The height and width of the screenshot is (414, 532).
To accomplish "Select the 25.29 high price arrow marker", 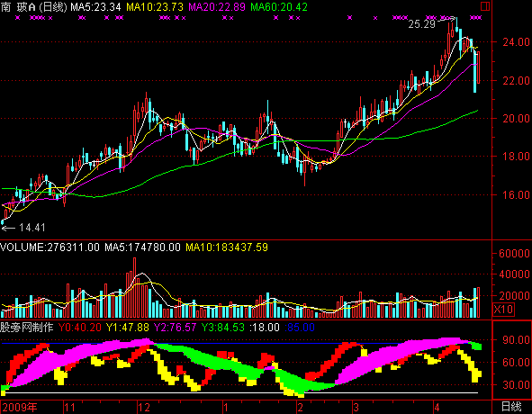I will 431,22.
